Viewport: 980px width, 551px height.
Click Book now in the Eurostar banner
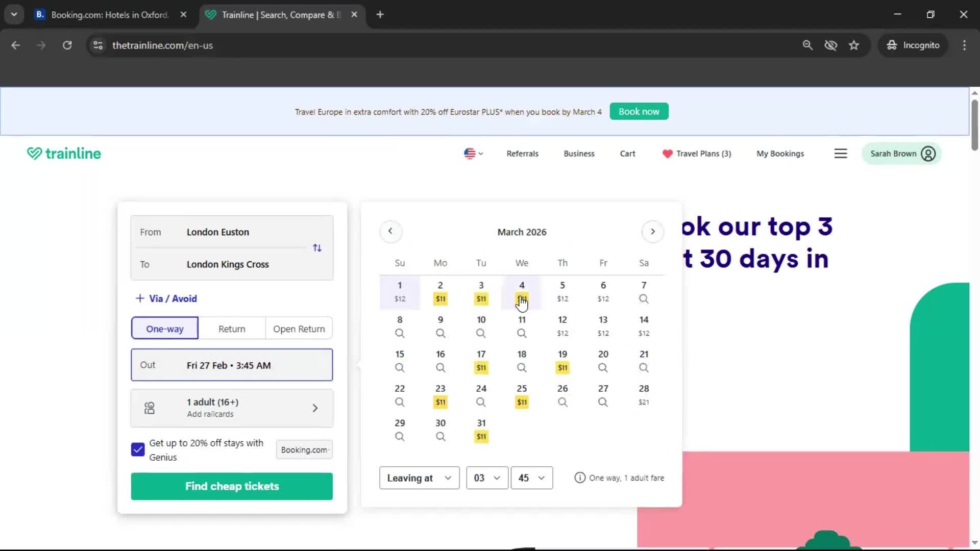click(639, 111)
